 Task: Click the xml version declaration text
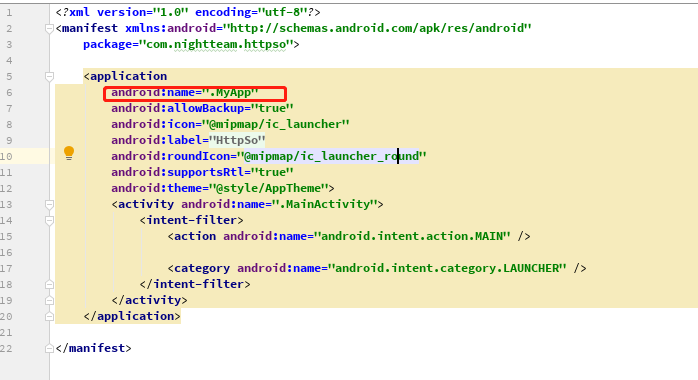[x=188, y=12]
